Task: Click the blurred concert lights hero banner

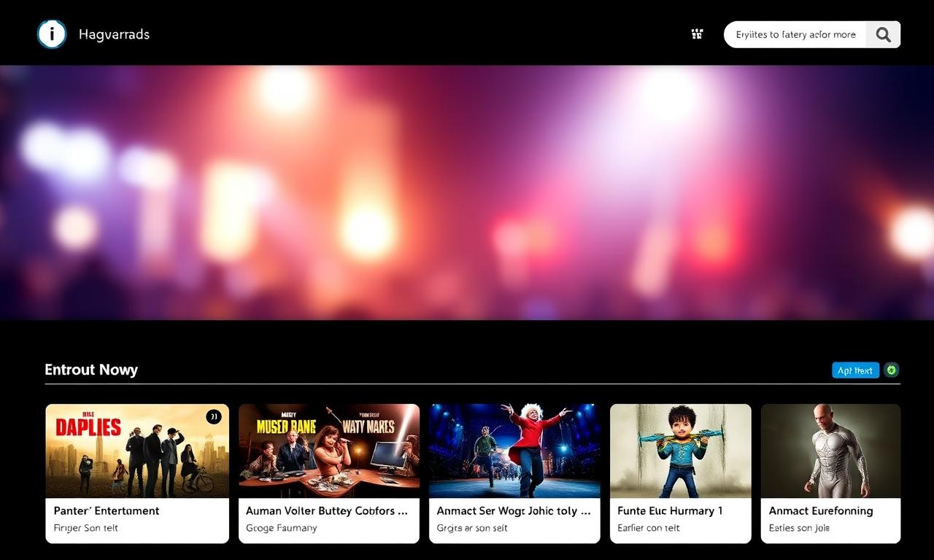Action: coord(467,192)
